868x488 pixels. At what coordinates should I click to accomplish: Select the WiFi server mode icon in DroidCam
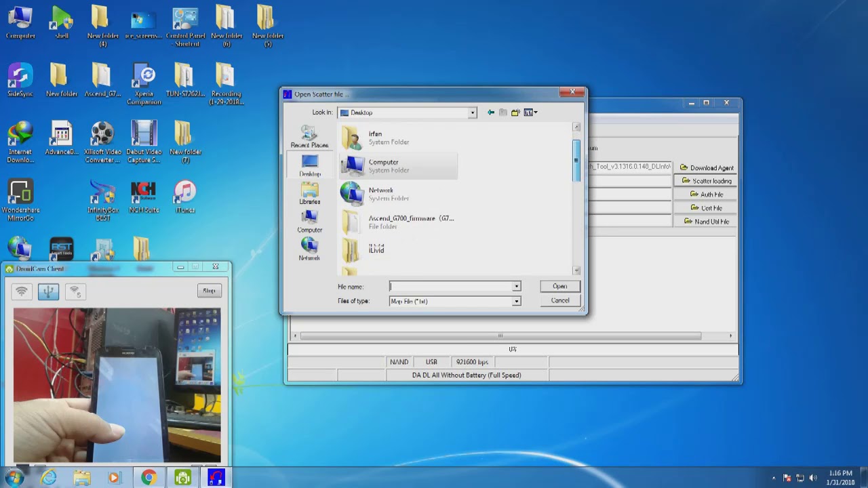tap(75, 291)
